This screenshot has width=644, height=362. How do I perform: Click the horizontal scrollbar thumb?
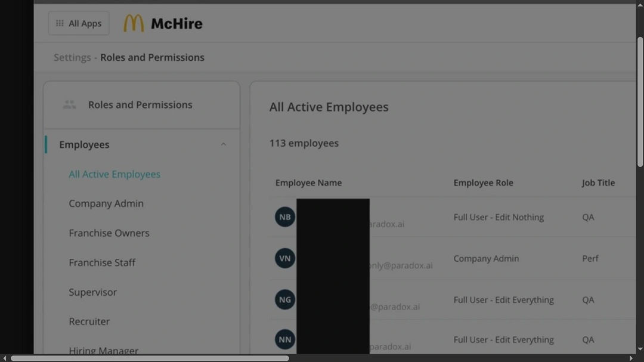150,358
